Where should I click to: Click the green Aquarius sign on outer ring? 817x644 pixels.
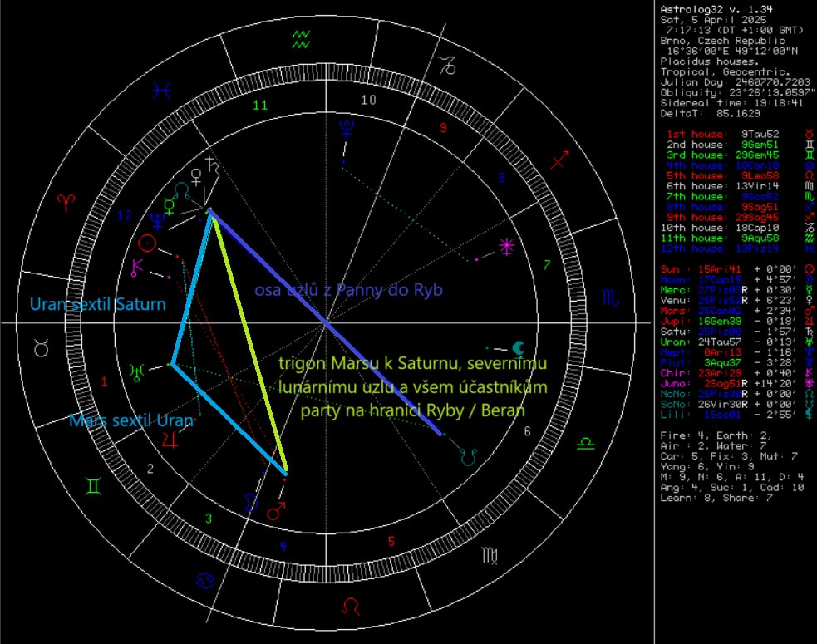pos(303,37)
